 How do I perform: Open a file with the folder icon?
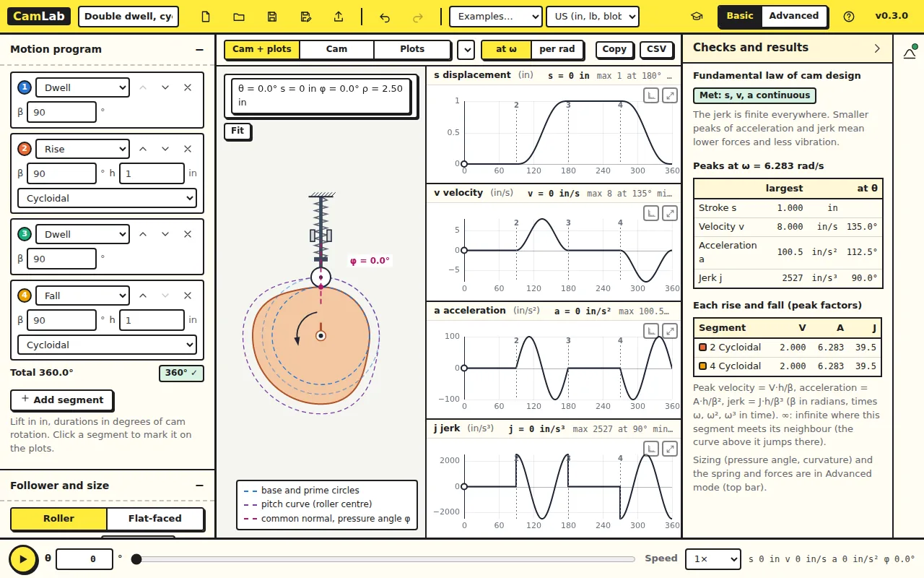tap(239, 17)
